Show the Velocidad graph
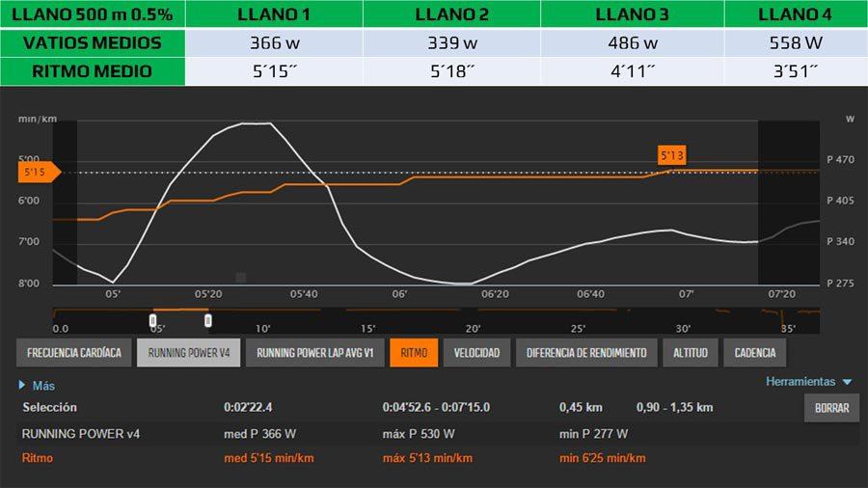This screenshot has width=868, height=488. click(x=476, y=353)
